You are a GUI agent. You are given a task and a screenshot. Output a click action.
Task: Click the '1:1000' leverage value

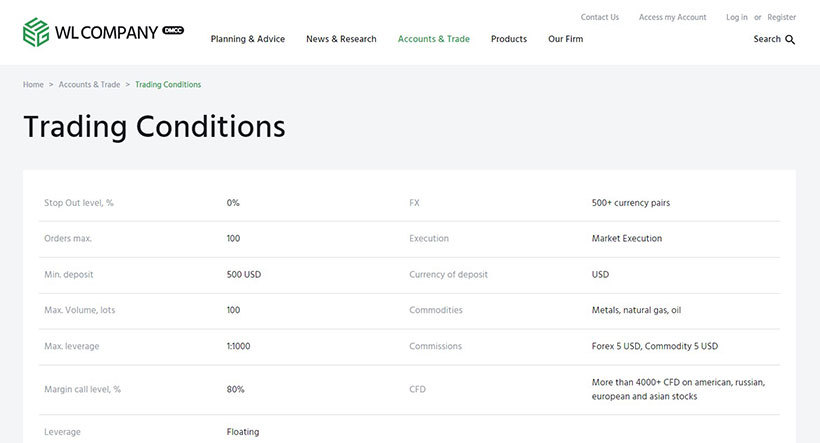click(x=238, y=346)
